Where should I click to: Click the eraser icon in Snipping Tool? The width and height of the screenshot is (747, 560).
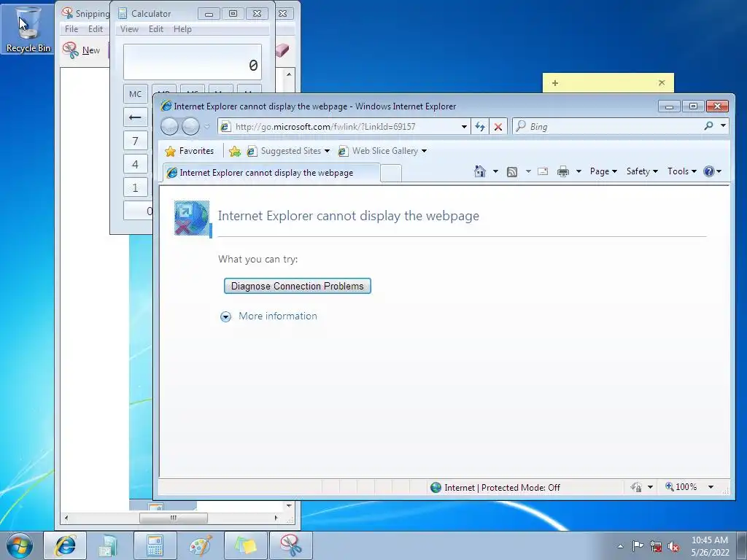click(x=282, y=50)
